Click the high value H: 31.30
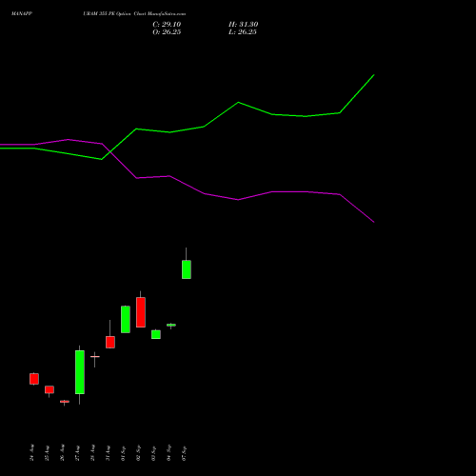Image resolution: width=476 pixels, height=476 pixels. click(243, 24)
